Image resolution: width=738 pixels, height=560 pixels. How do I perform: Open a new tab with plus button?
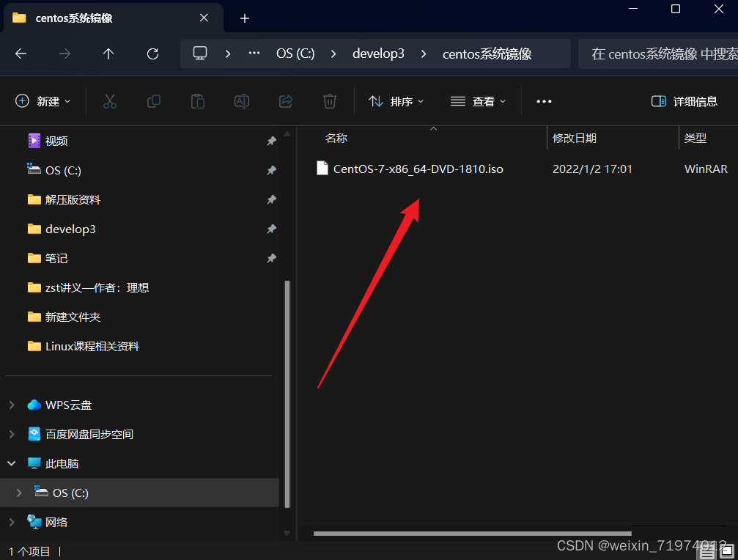244,18
